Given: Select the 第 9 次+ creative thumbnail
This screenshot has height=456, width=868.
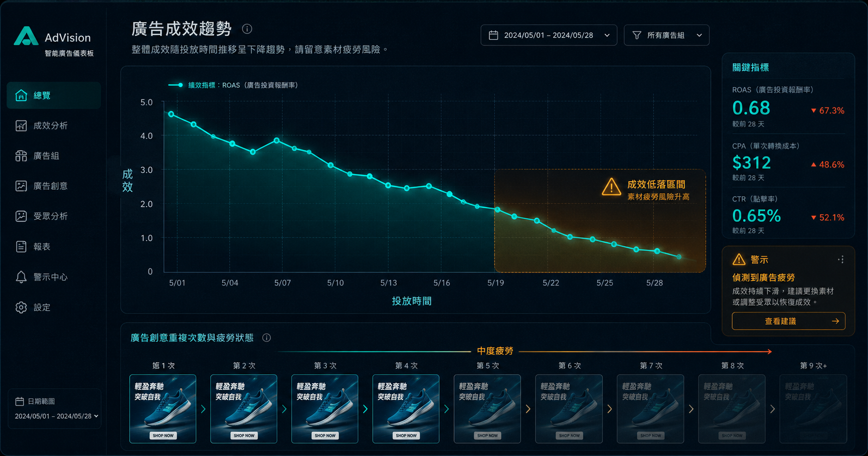Looking at the screenshot, I should (813, 409).
